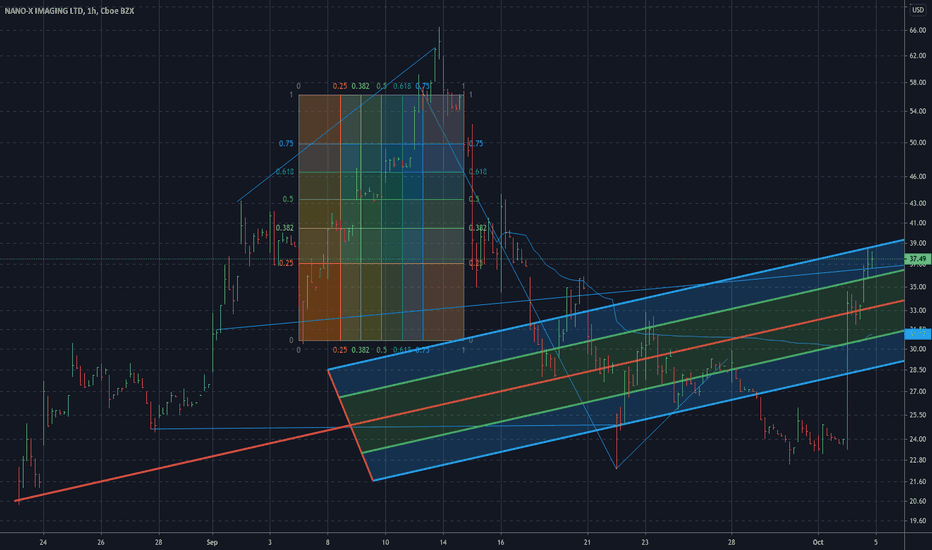Click the 21.60 price axis label

917,482
